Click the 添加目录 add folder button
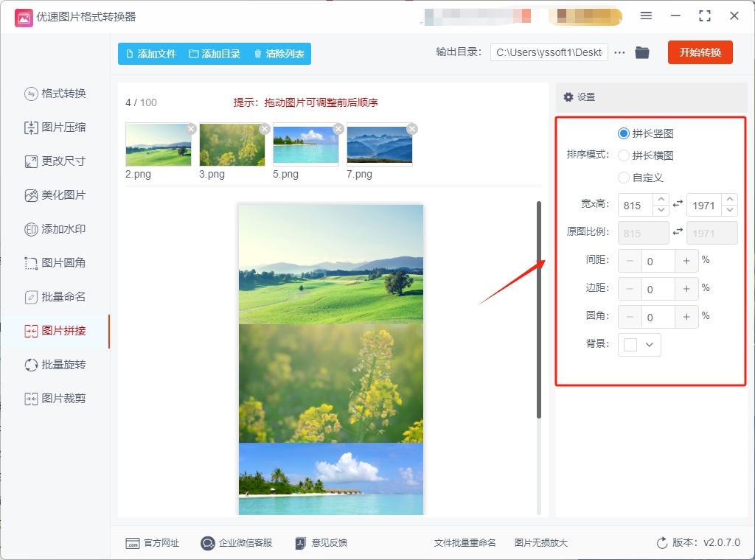755x560 pixels. [x=215, y=54]
